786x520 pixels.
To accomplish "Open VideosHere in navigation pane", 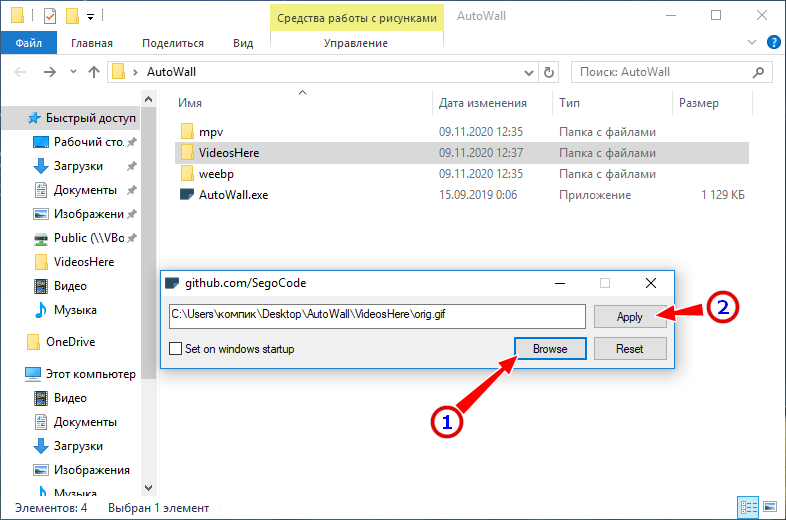I will coord(84,262).
